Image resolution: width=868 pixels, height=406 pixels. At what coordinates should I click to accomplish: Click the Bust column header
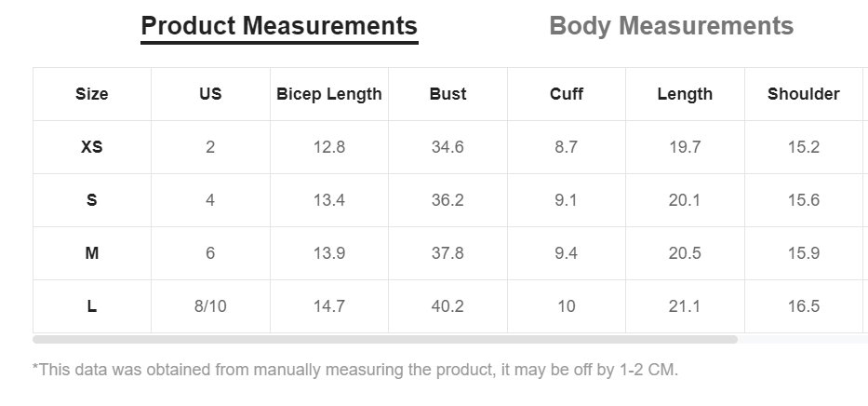coord(447,94)
